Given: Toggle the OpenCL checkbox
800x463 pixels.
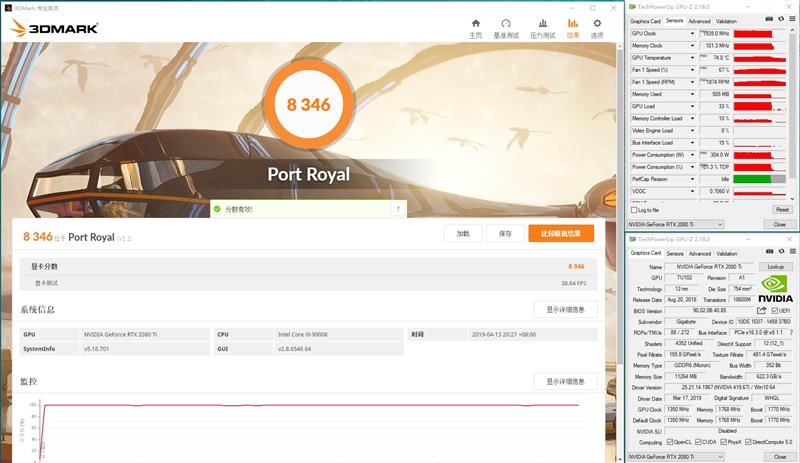Looking at the screenshot, I should click(670, 442).
